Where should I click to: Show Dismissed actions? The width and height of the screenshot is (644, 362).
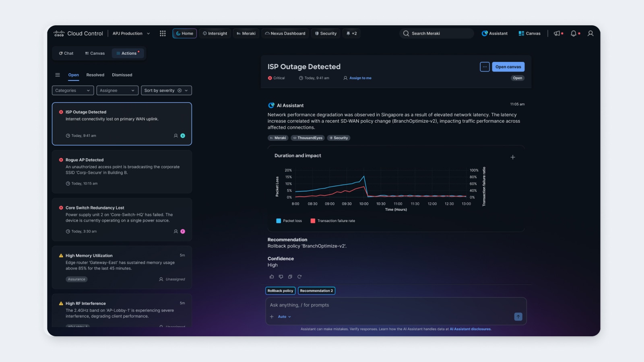[x=122, y=75]
